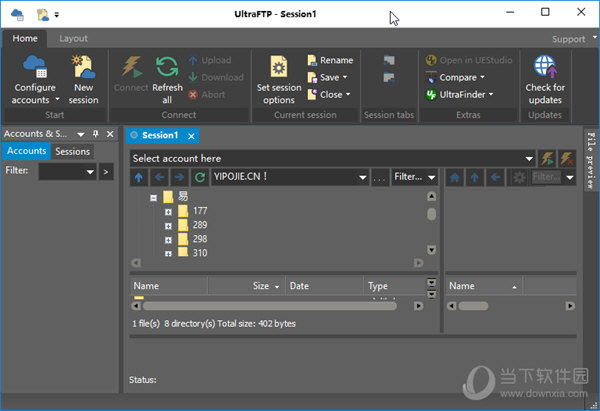
Task: Go up one folder in local pane
Action: click(x=139, y=177)
